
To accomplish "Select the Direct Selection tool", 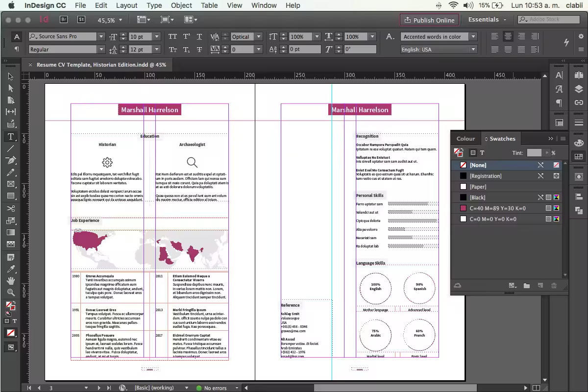I will (x=11, y=88).
